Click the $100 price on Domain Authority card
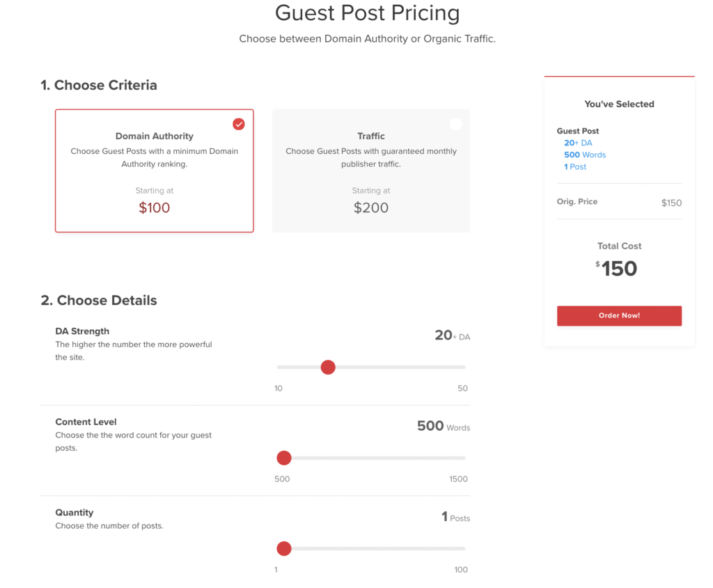 pos(154,207)
